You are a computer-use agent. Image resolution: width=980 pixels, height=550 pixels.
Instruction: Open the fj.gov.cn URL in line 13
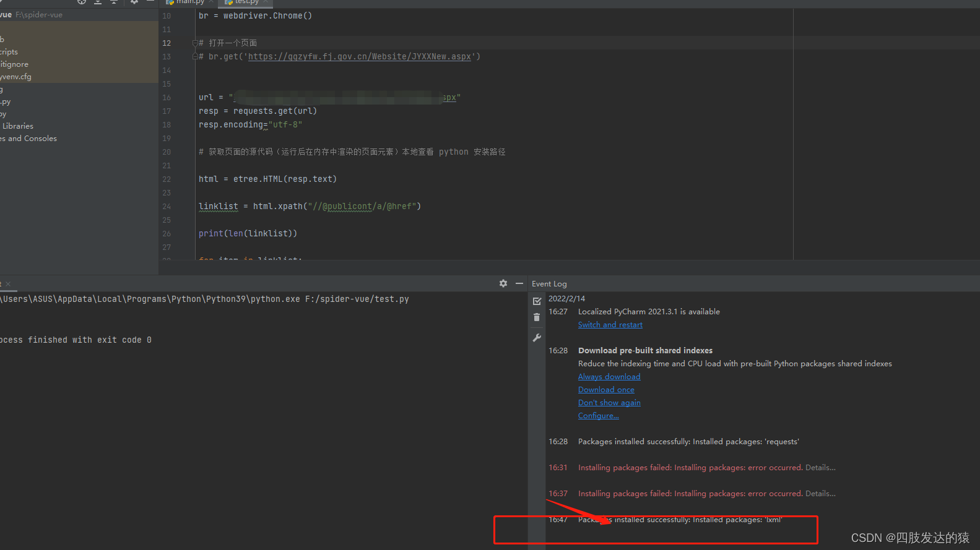[x=360, y=56]
